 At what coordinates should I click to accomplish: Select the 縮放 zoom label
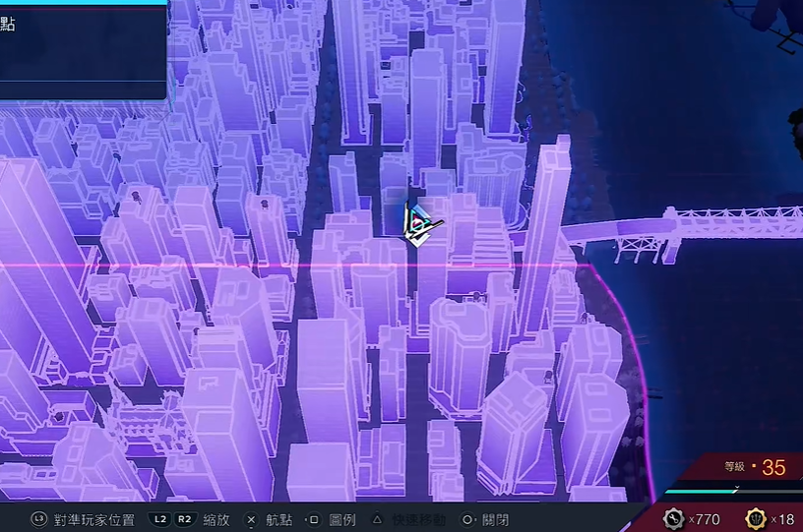click(216, 520)
